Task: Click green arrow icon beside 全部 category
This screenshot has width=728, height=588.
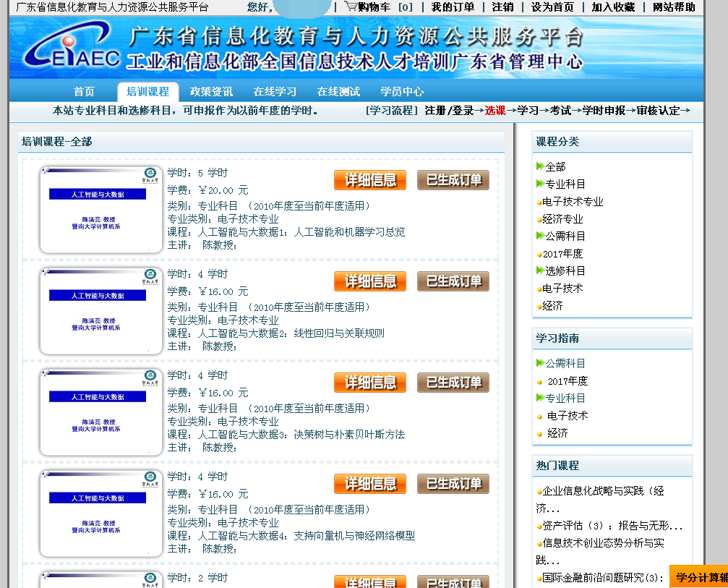Action: click(x=540, y=166)
